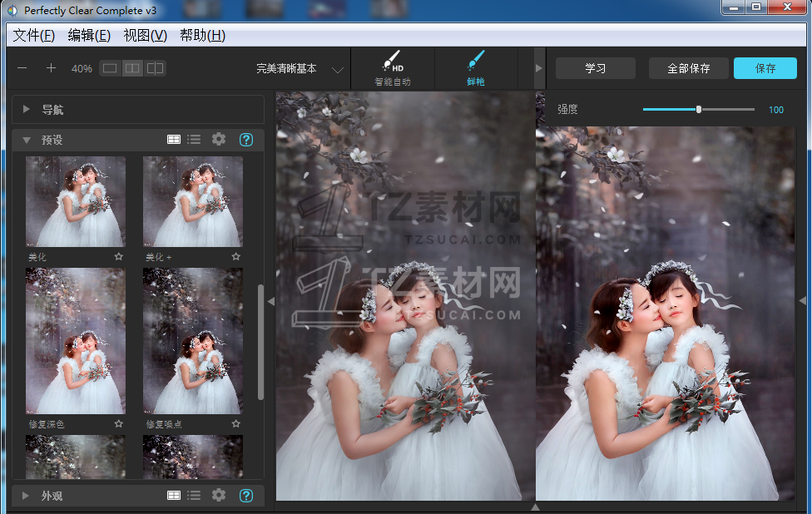This screenshot has width=812, height=514.
Task: Open the 视图(V) menu
Action: (x=145, y=35)
